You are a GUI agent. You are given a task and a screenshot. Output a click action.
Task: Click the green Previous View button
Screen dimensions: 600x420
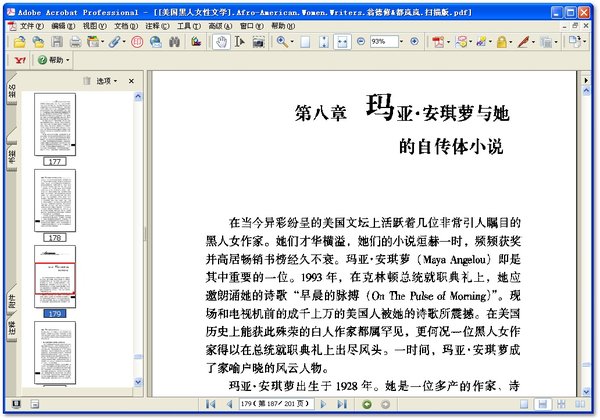367,404
